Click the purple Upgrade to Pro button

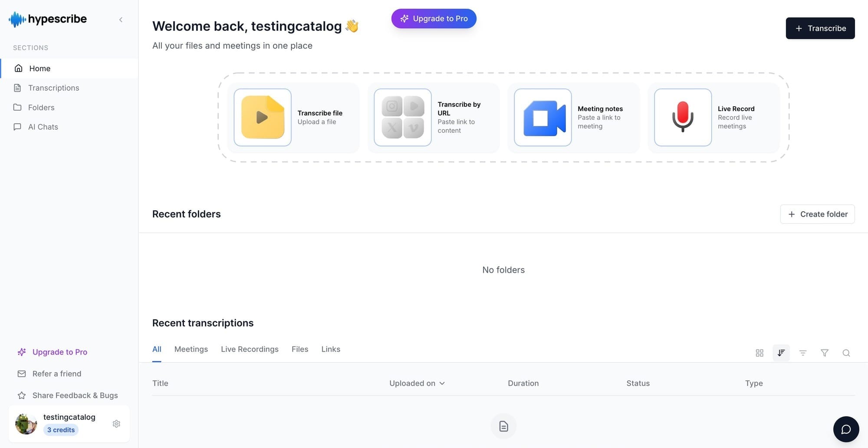tap(434, 19)
